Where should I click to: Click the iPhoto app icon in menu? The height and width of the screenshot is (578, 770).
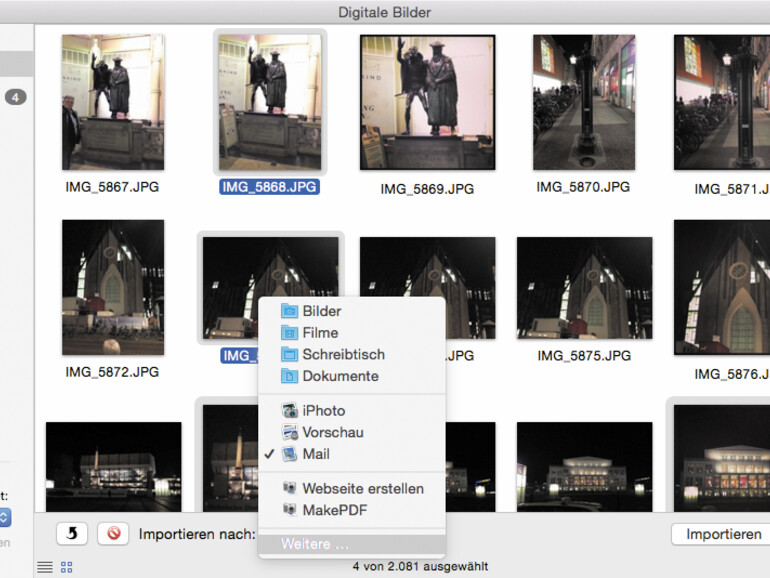pos(289,411)
